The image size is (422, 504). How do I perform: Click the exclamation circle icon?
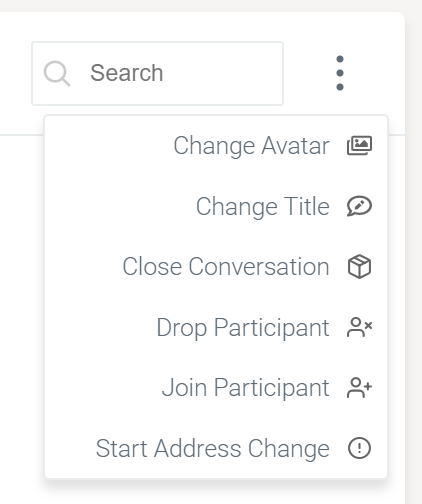[359, 448]
